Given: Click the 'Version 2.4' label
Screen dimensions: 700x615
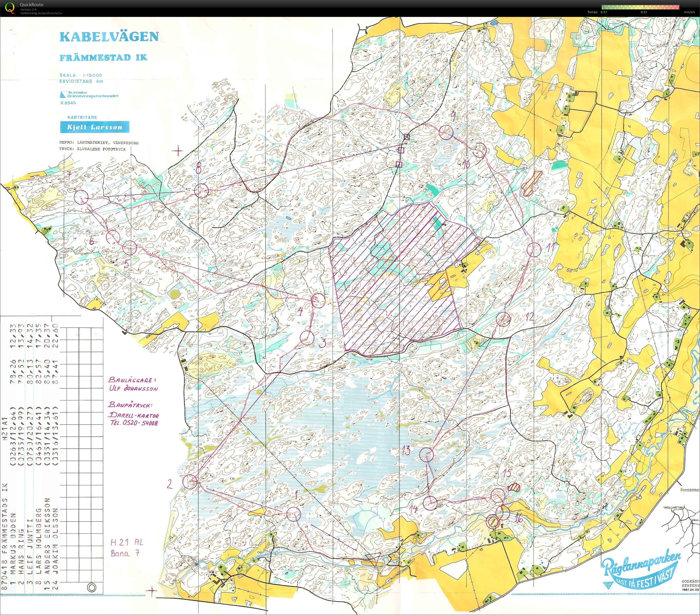Looking at the screenshot, I should point(28,10).
